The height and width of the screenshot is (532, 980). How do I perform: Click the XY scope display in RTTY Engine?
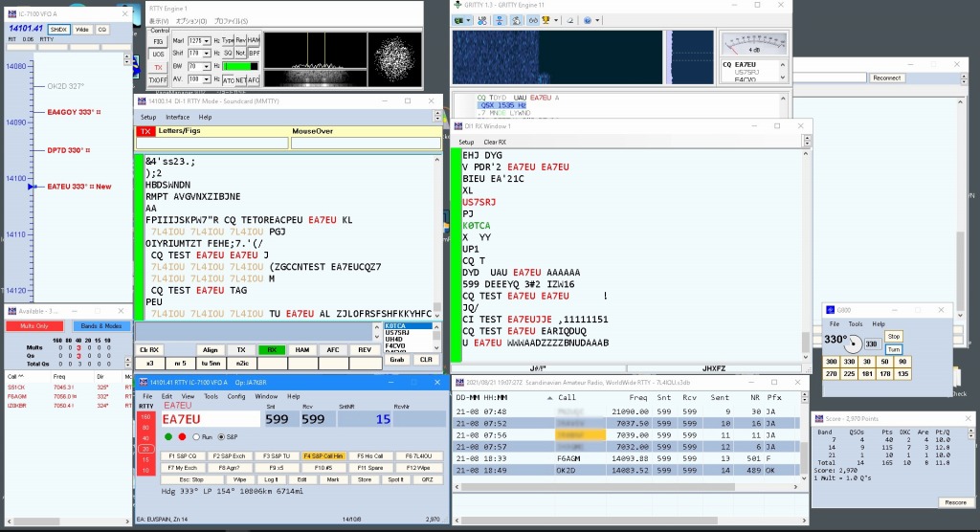[394, 58]
